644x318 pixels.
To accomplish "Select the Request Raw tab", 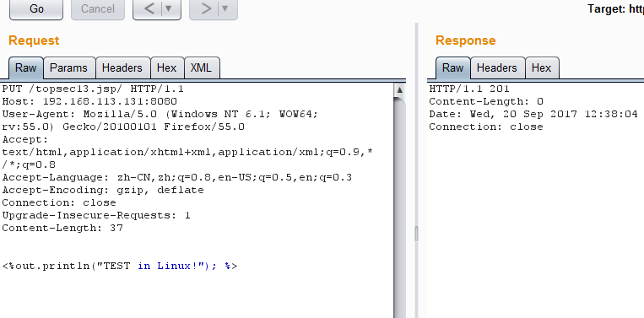I will click(25, 67).
